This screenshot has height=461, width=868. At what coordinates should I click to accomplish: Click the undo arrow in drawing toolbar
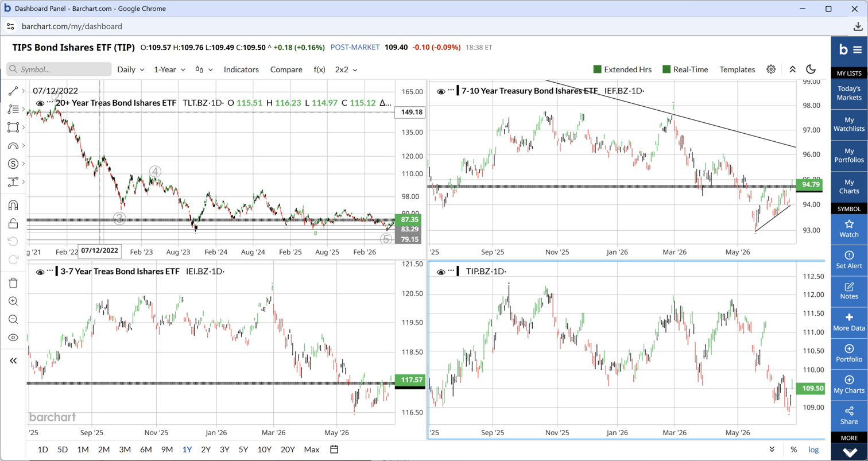(13, 242)
